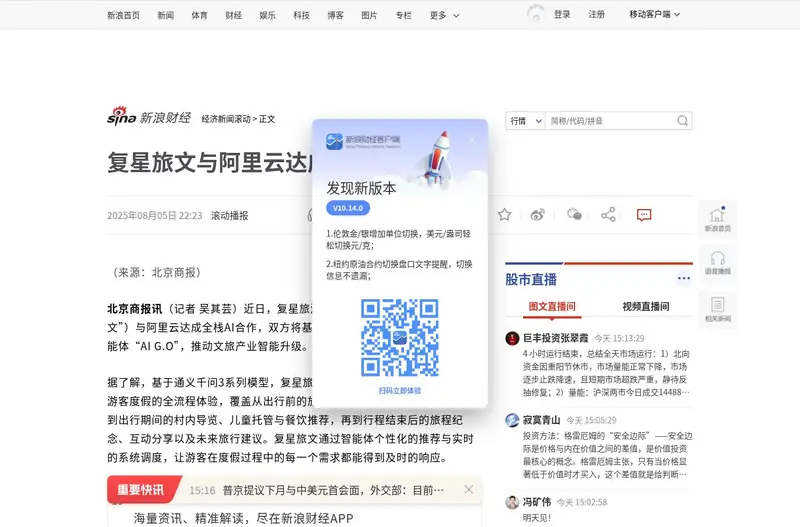Open the 科技 section
This screenshot has width=800, height=527.
302,15
